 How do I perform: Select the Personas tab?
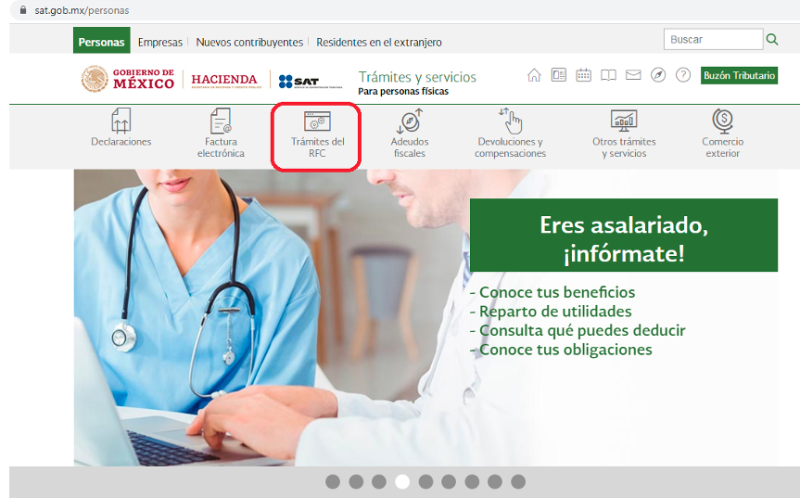tap(102, 41)
